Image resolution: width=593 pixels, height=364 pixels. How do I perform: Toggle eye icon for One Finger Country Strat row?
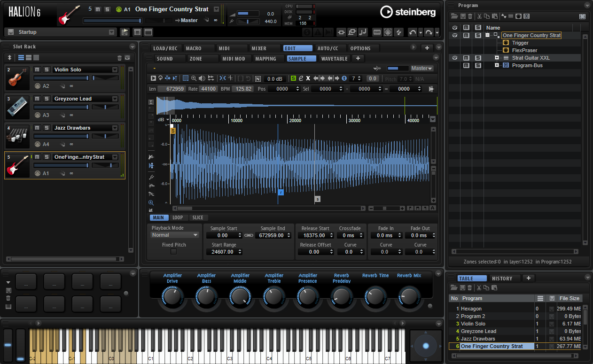coord(454,35)
